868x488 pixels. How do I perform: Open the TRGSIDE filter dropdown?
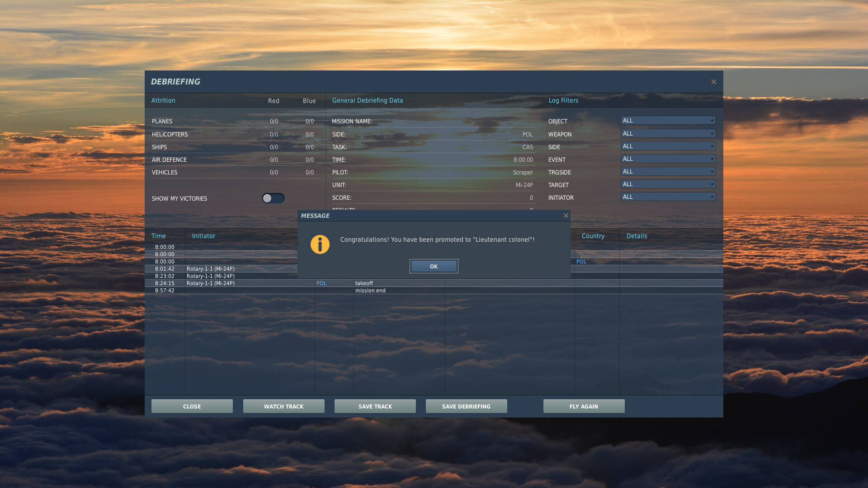[668, 172]
